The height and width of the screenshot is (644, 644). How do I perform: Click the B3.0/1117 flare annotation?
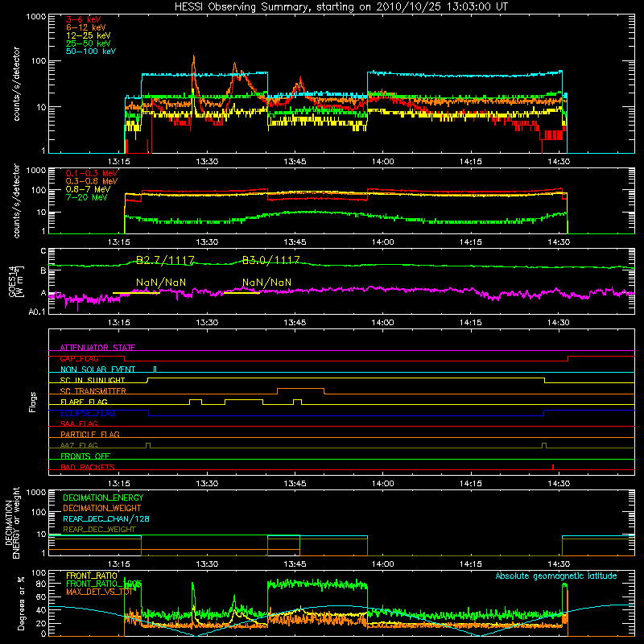click(271, 260)
